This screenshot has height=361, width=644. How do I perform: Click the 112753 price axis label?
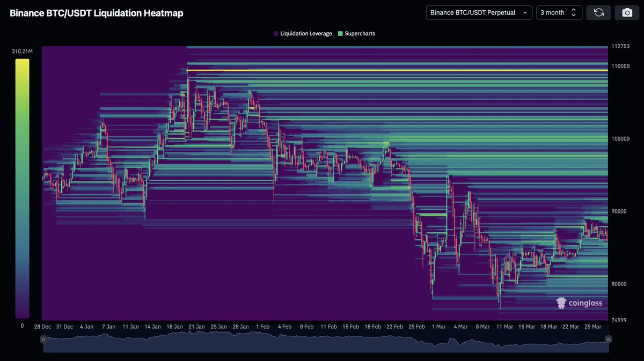click(620, 47)
